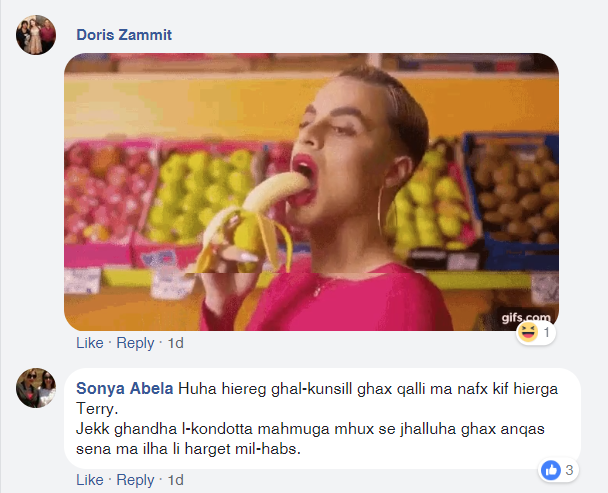The height and width of the screenshot is (493, 608).
Task: Reply to Doris Zammit's comment
Action: (x=135, y=343)
